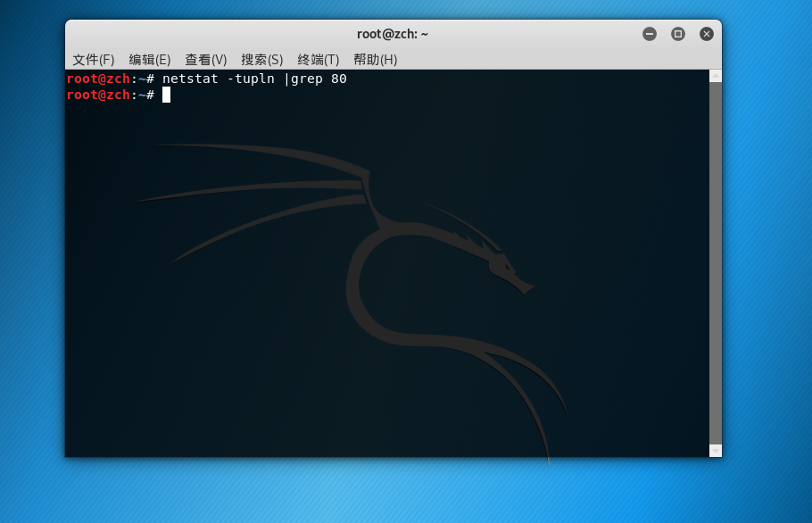Open the 编辑(E) menu
The height and width of the screenshot is (523, 812).
150,60
